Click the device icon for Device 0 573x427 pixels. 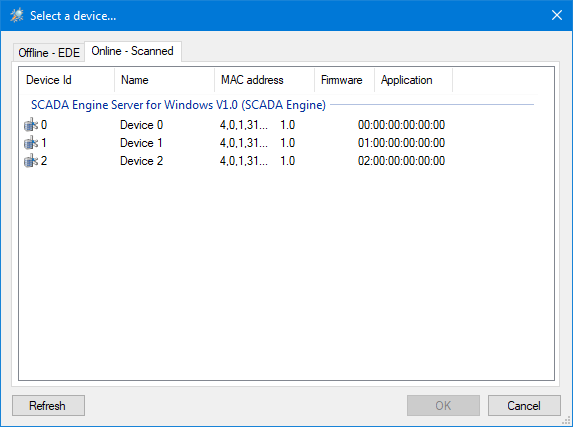tap(31, 125)
